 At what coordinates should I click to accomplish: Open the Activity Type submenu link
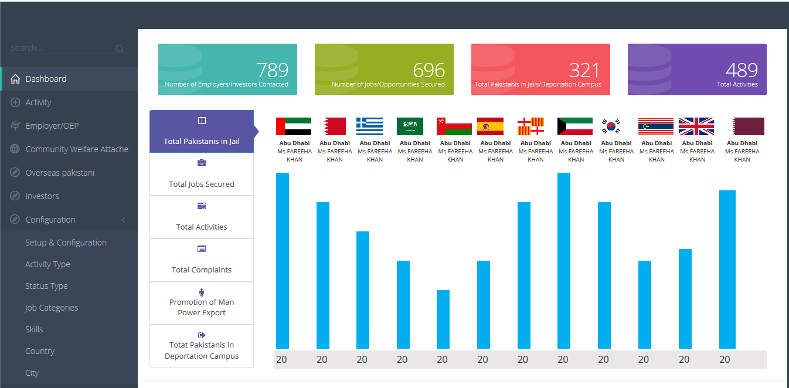pos(48,264)
